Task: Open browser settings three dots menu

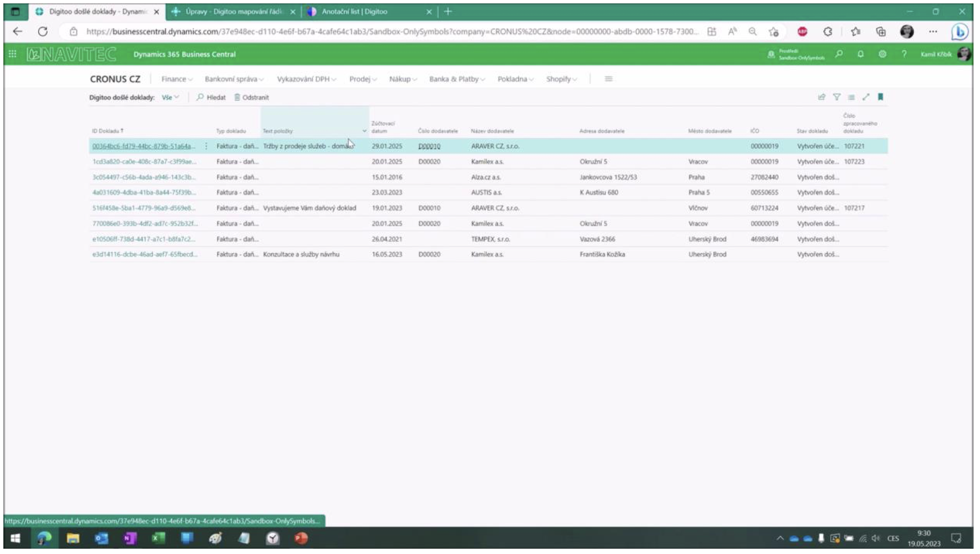Action: point(933,31)
